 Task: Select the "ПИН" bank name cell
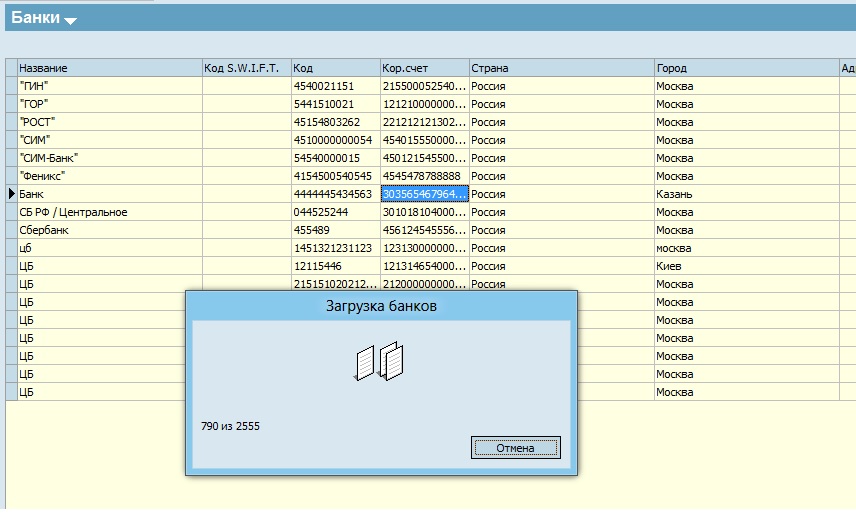pyautogui.click(x=110, y=86)
